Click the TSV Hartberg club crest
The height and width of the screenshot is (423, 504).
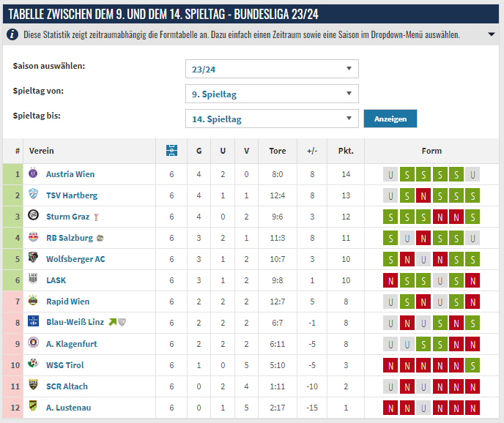coord(33,195)
